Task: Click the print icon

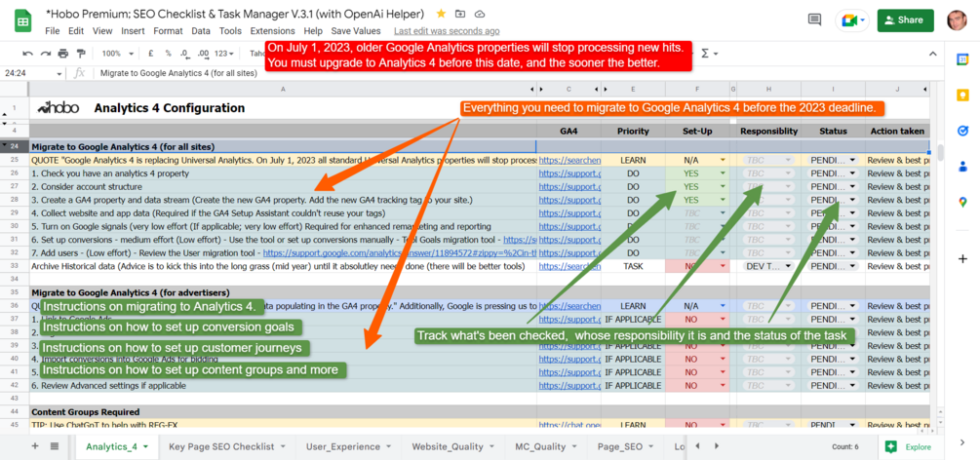Action: 63,54
